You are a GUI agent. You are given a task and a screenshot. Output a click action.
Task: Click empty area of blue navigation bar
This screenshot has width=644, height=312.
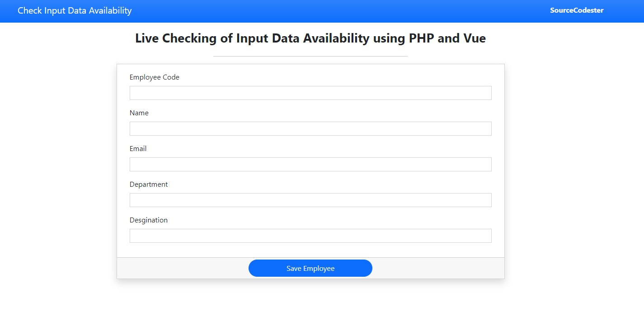tap(339, 11)
